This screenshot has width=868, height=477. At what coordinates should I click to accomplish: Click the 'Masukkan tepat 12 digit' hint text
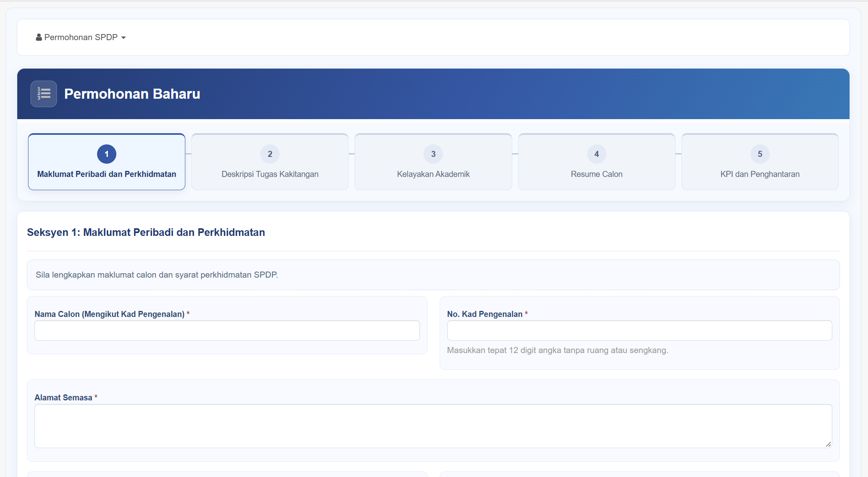(x=558, y=350)
